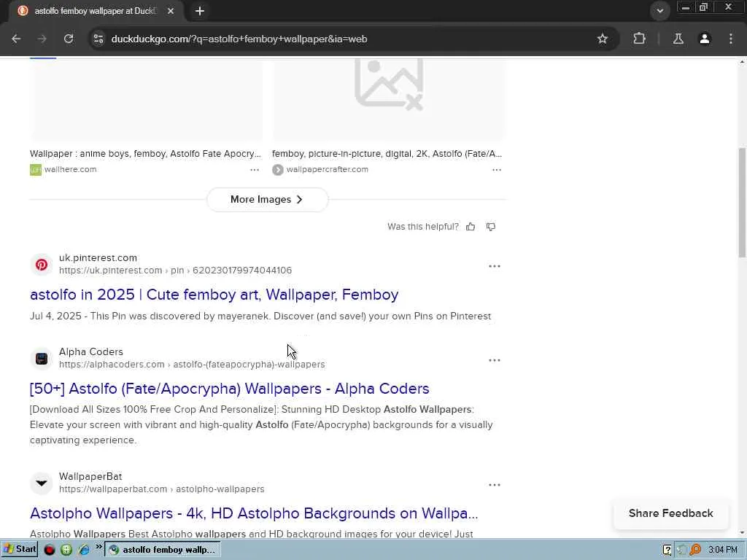Click the Share Feedback button
Screen dimensions: 747x560
click(x=671, y=513)
